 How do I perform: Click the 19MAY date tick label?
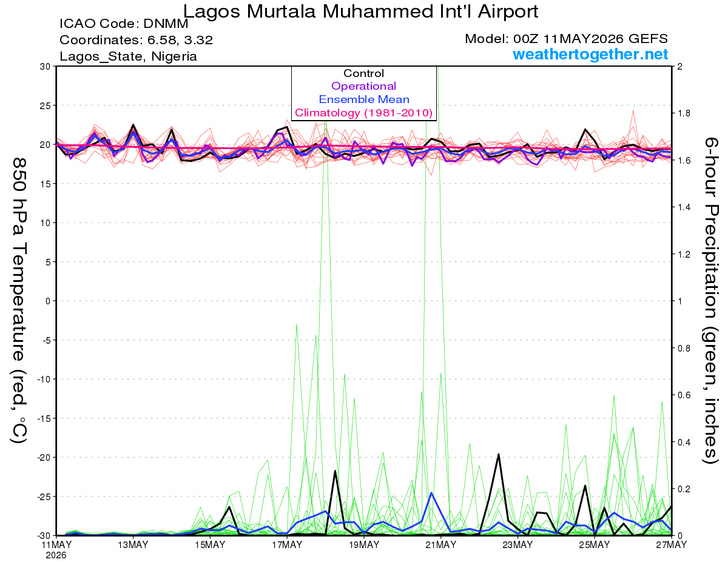point(364,544)
